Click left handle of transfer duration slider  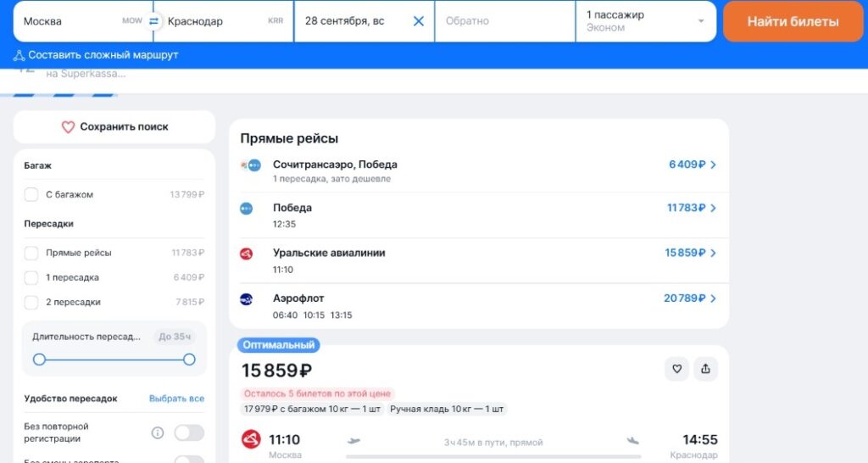39,360
